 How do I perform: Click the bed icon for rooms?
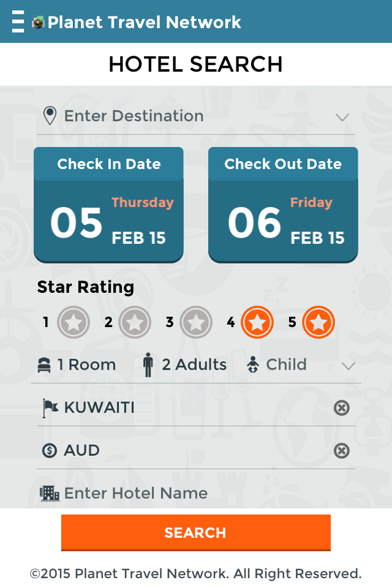(44, 365)
